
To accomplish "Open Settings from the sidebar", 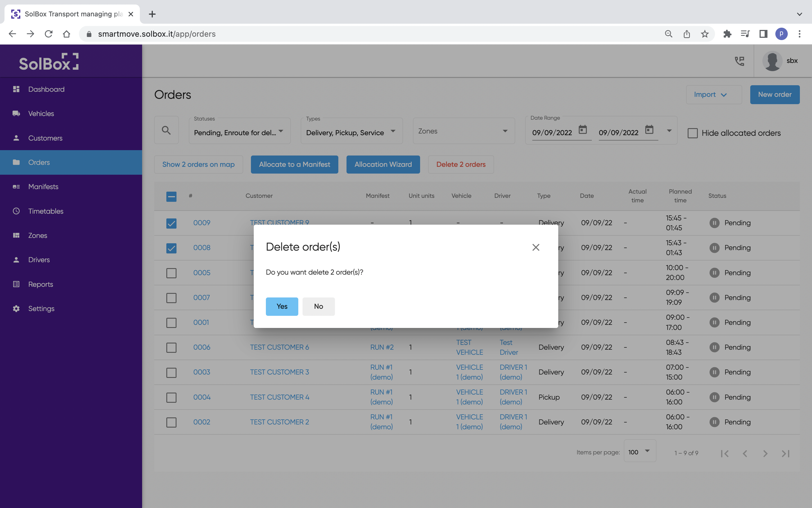I will [x=71, y=308].
